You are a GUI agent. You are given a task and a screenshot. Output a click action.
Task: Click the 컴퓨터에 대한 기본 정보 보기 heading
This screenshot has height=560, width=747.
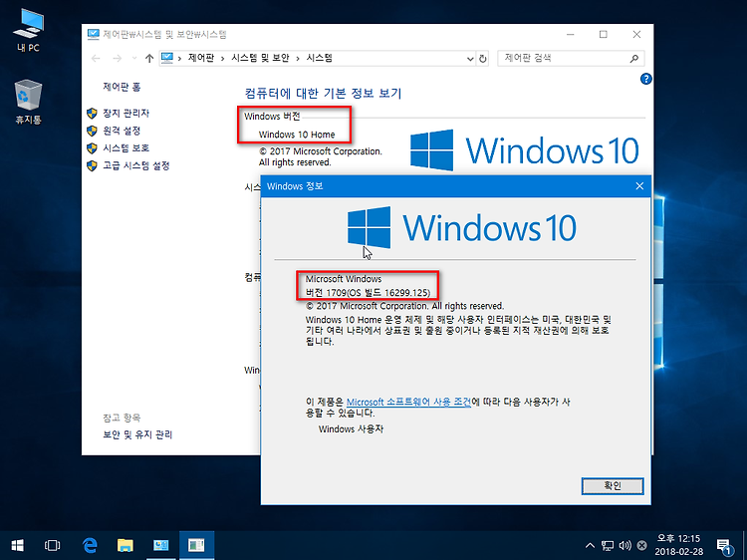323,93
